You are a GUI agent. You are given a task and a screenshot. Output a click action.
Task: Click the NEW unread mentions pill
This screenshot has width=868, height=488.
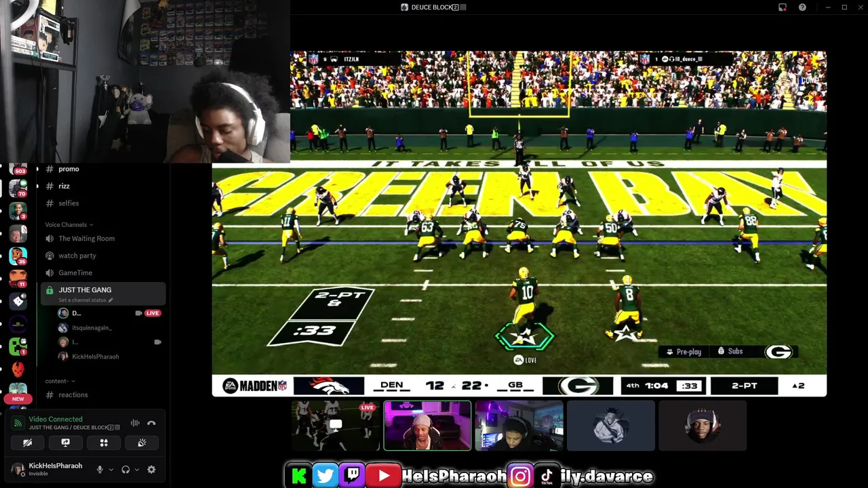pos(18,399)
